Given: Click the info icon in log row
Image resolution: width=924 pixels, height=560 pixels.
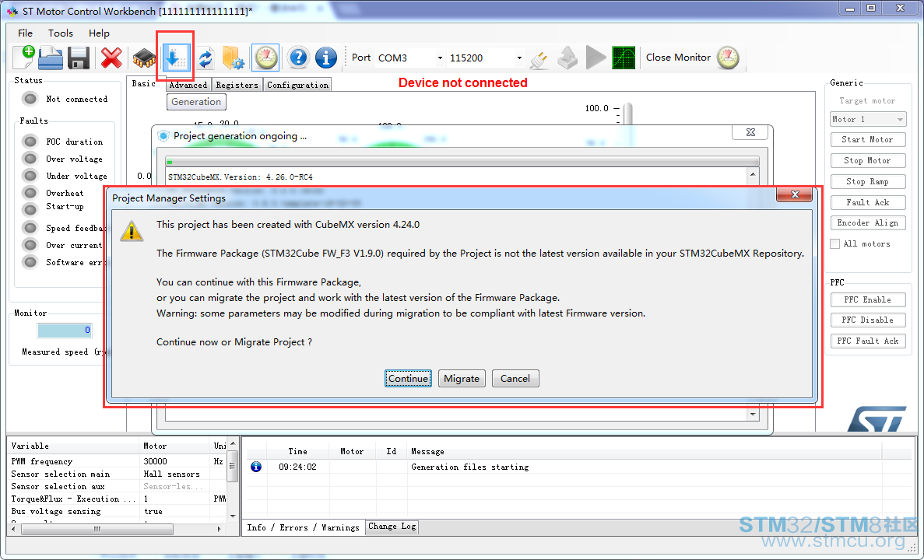Looking at the screenshot, I should click(x=256, y=467).
